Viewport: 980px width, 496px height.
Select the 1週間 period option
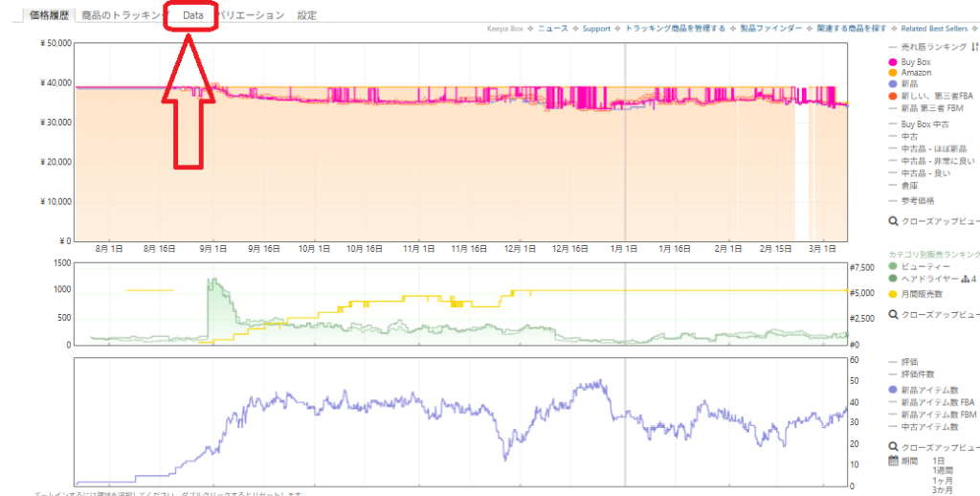945,470
